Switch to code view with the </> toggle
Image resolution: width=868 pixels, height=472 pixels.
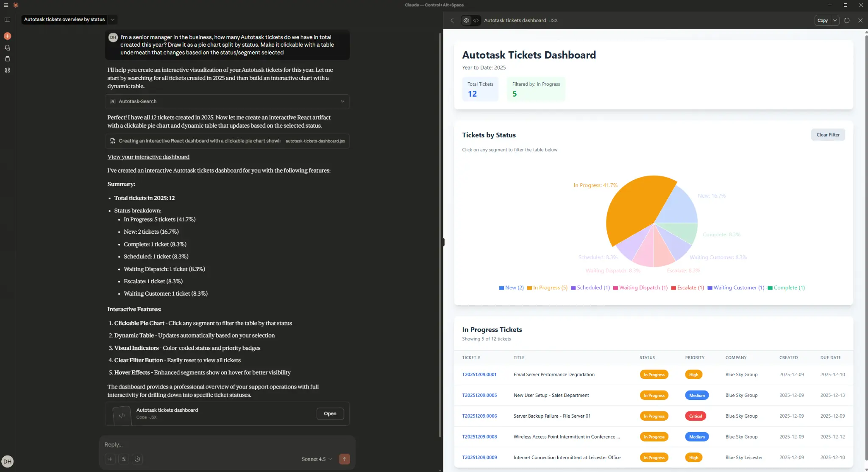(476, 20)
